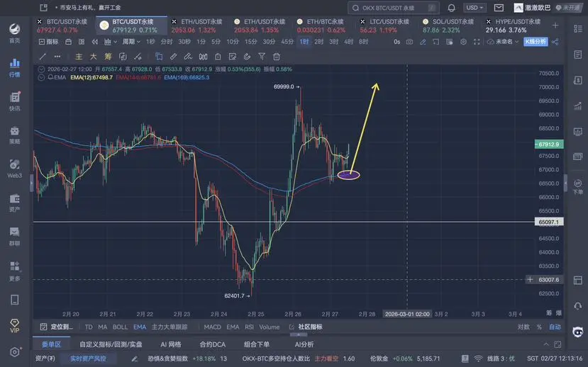
Task: Click the 实时资产风控 button
Action: [x=88, y=358]
